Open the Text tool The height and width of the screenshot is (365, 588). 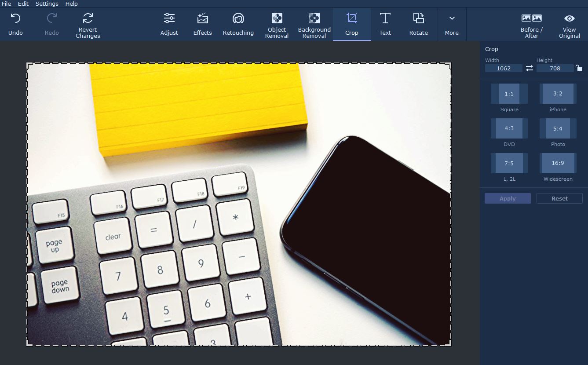pyautogui.click(x=385, y=24)
